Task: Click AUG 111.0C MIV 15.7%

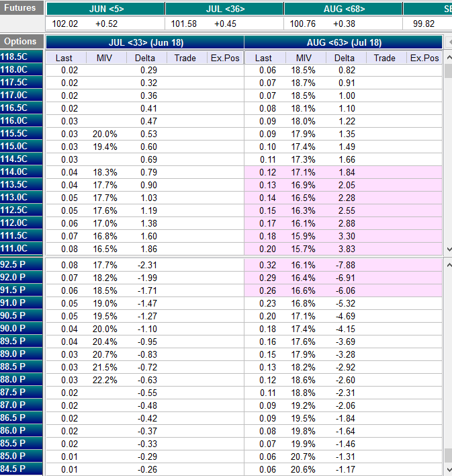Action: click(x=303, y=249)
